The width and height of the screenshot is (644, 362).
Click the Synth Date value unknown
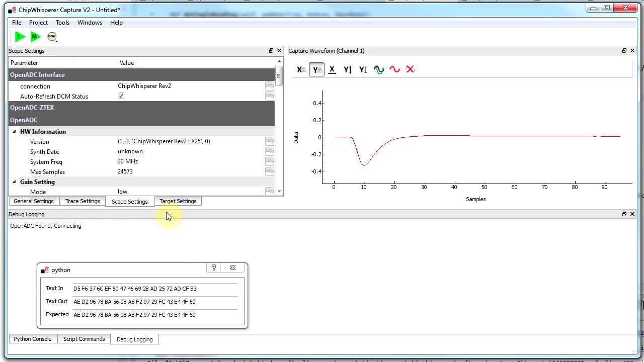[130, 151]
